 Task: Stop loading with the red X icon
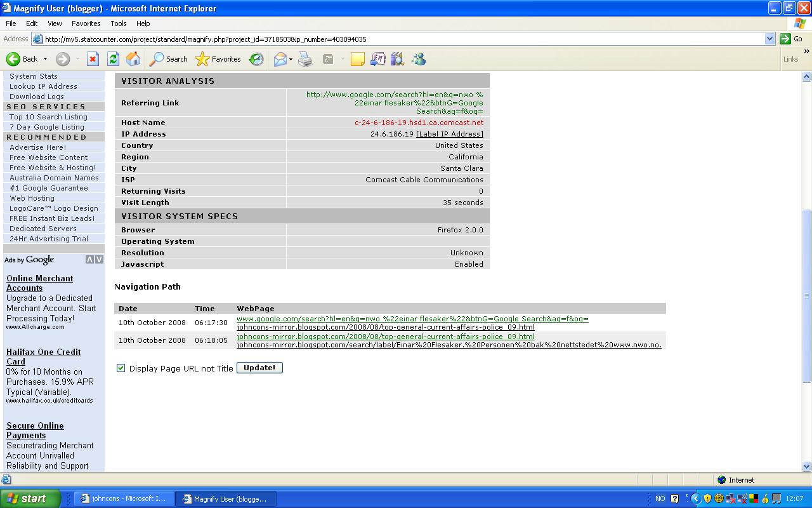click(93, 59)
